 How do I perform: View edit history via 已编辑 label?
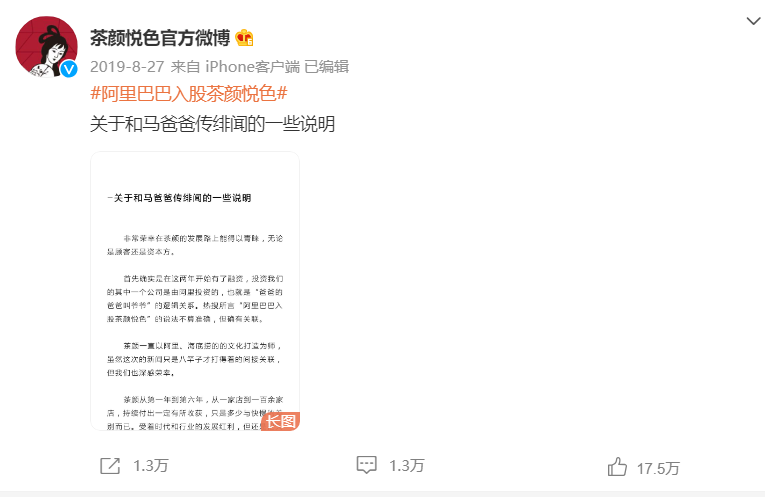326,66
